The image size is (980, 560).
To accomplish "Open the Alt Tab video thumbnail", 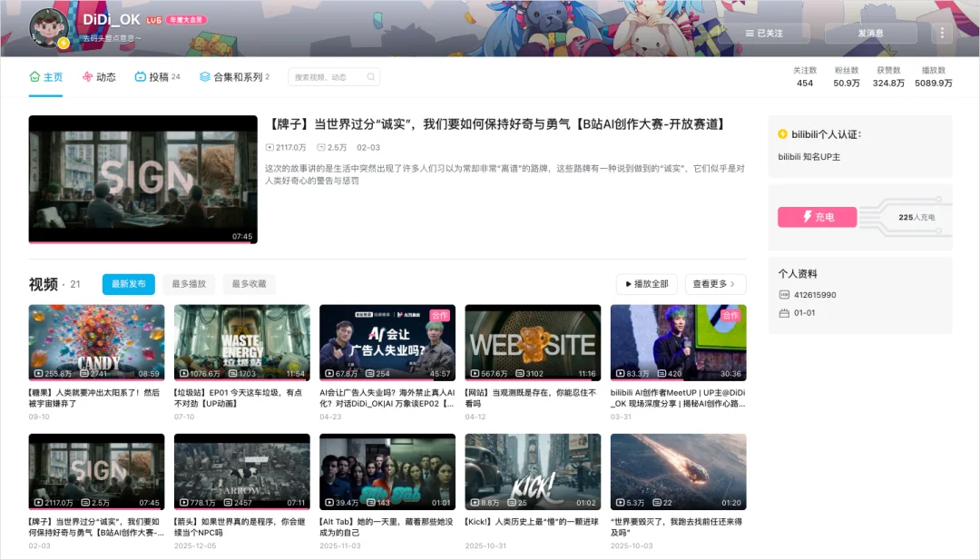I will [387, 472].
